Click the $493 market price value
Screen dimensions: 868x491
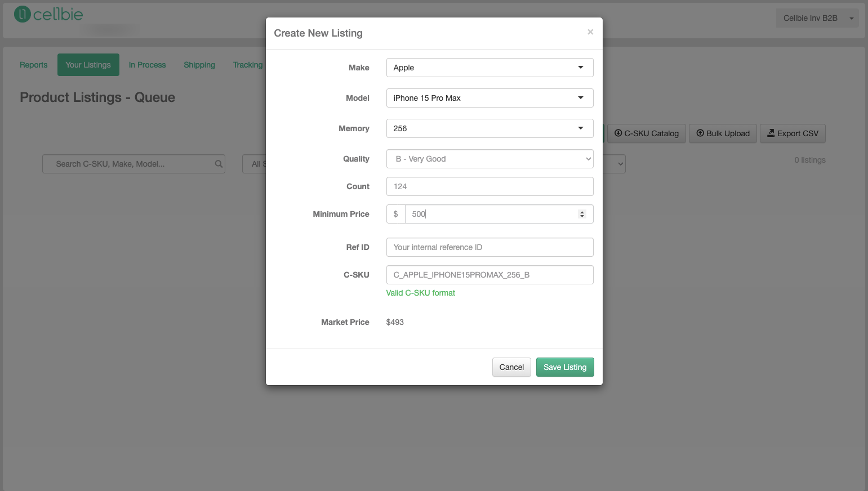[x=395, y=322]
